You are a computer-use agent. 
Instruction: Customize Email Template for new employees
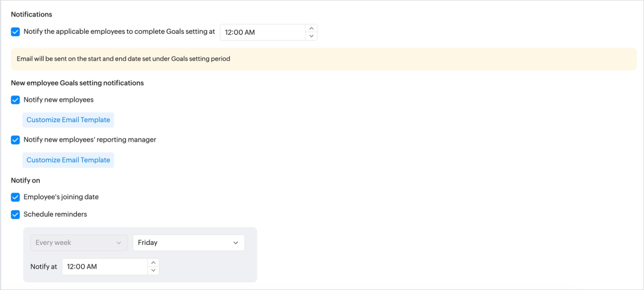68,120
